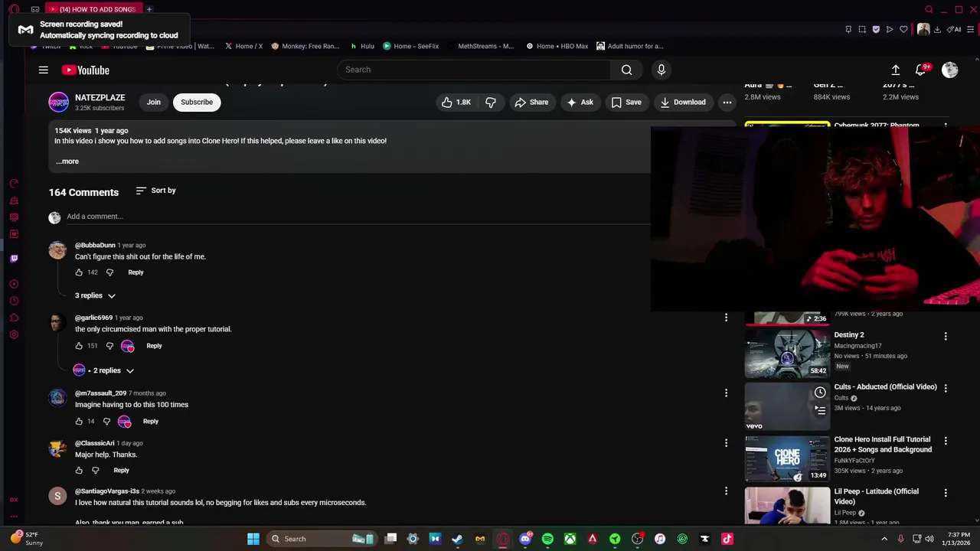Open NATEZPLAZE channel name link

click(x=100, y=98)
